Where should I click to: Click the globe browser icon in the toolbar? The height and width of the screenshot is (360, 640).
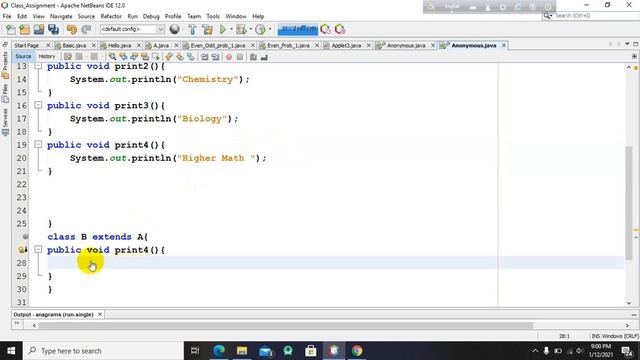(175, 29)
